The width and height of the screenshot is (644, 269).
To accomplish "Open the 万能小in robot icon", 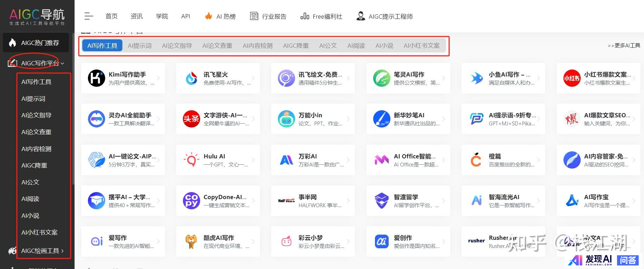I will click(x=286, y=119).
